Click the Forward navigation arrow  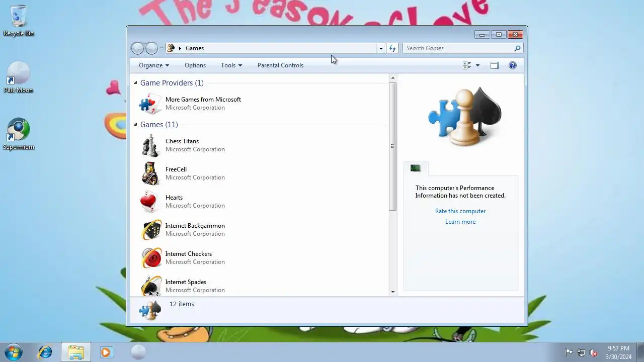tap(151, 48)
